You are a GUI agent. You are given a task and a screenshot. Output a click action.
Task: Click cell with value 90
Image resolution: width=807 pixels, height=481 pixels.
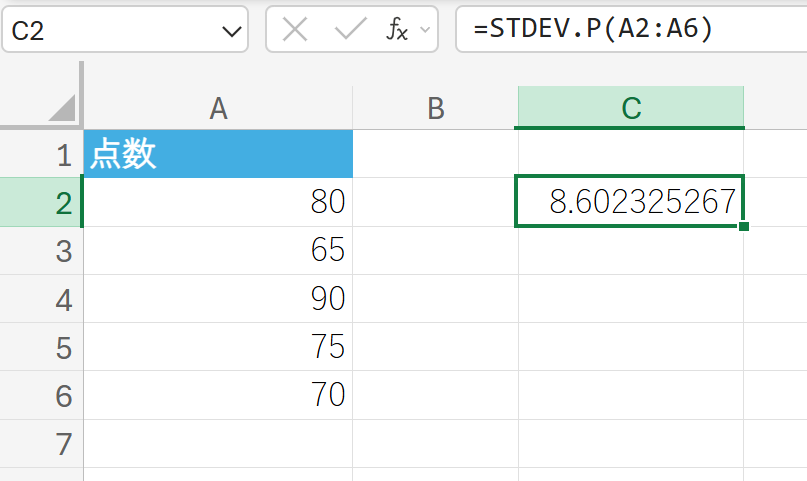point(218,299)
